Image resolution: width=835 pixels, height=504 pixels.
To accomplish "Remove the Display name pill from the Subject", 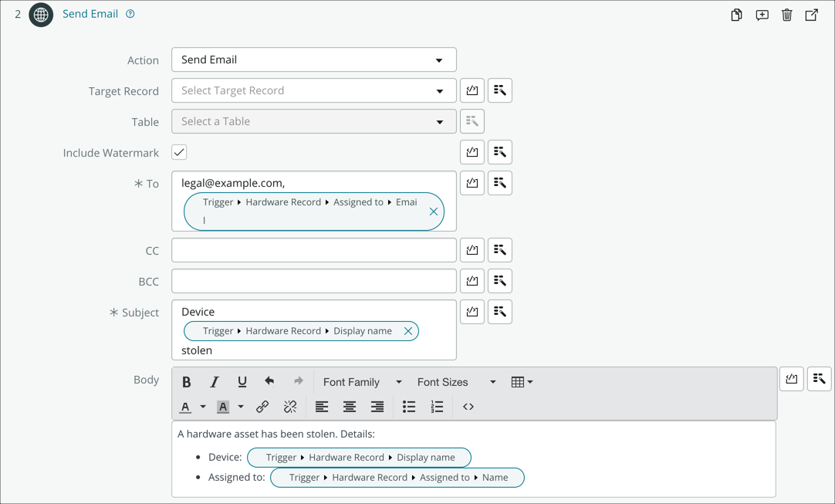I will coord(408,330).
